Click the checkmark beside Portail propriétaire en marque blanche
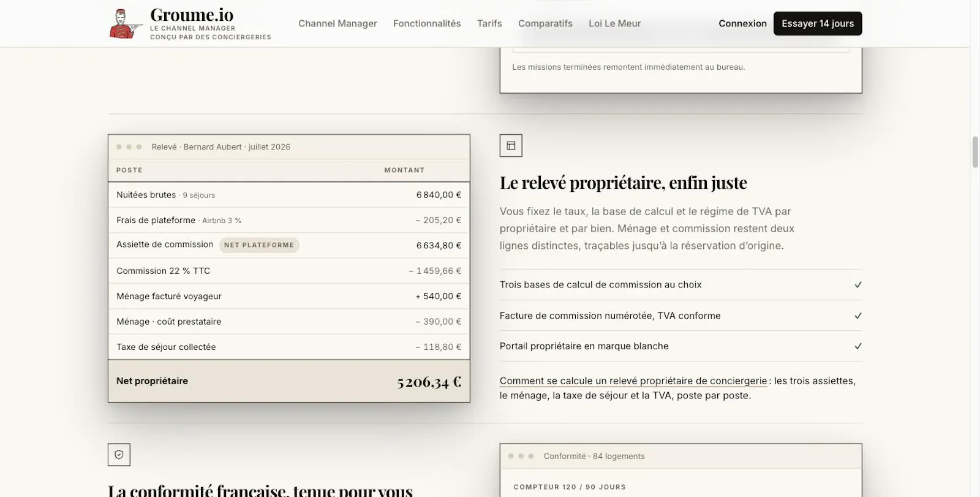 858,346
